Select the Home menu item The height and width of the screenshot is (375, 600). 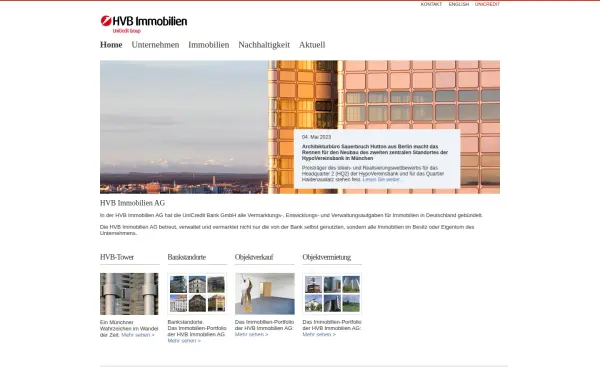(x=111, y=45)
